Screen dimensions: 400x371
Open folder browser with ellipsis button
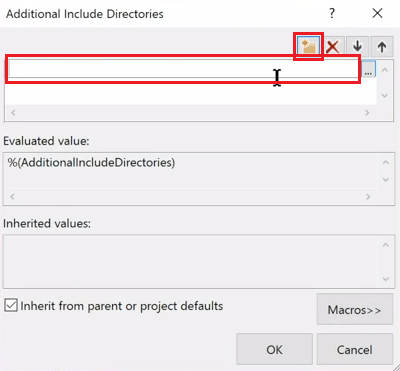(x=368, y=69)
